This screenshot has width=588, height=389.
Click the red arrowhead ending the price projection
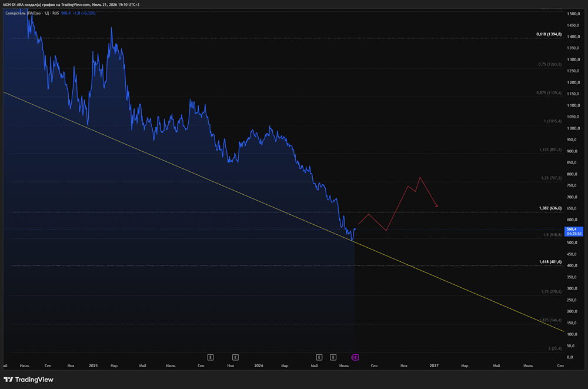436,205
